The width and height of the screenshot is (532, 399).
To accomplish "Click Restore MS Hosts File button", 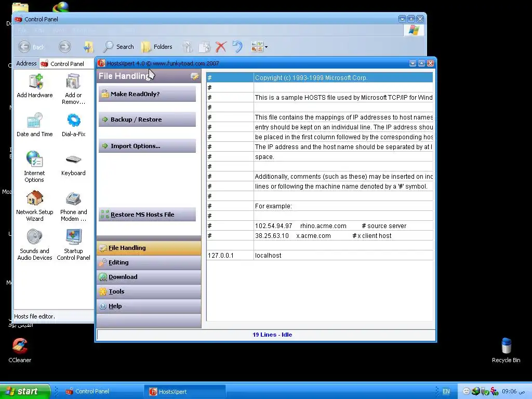I will [x=147, y=215].
